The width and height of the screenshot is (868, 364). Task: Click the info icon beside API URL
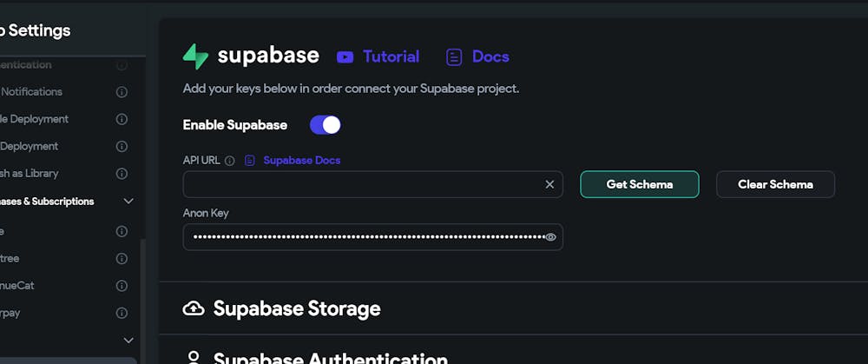tap(230, 161)
